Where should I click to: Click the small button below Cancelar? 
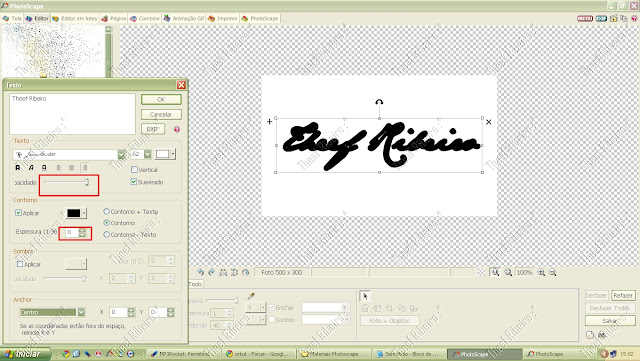click(x=153, y=129)
